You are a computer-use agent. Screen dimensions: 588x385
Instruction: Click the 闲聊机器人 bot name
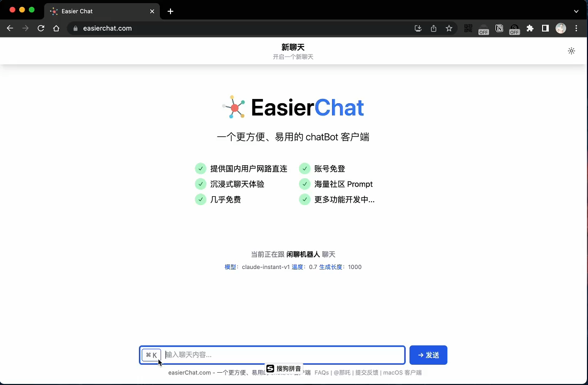click(303, 255)
